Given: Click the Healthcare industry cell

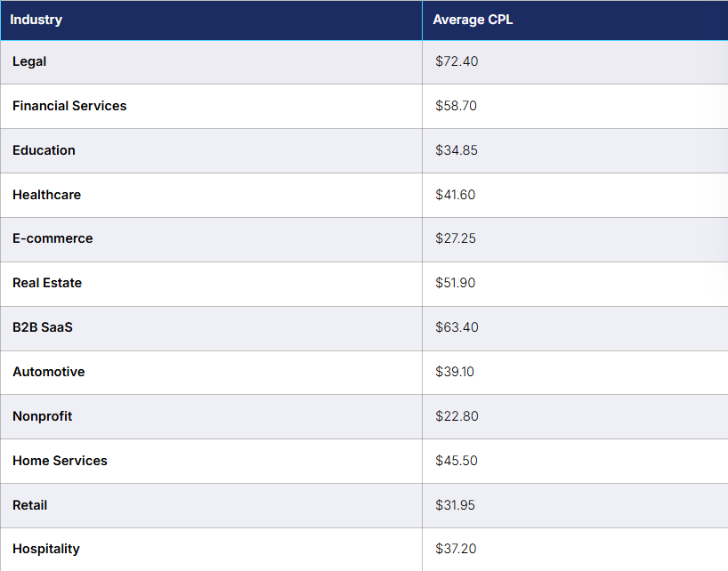Looking at the screenshot, I should tap(211, 195).
